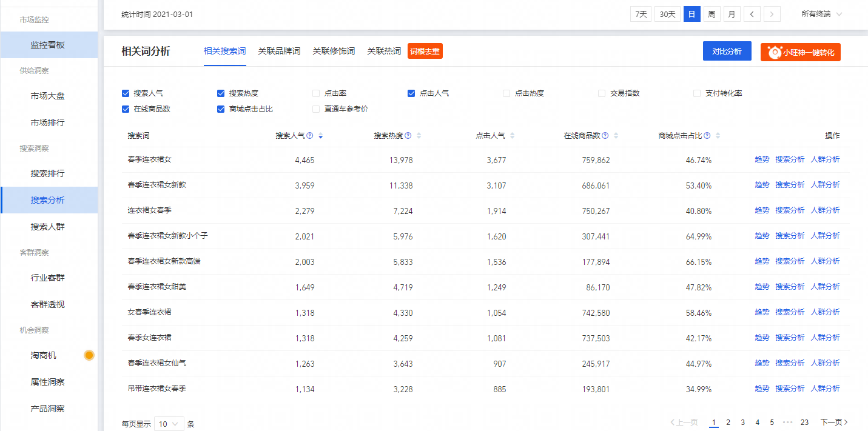Click the help icon beside 商城点击占比 column header

pos(707,136)
